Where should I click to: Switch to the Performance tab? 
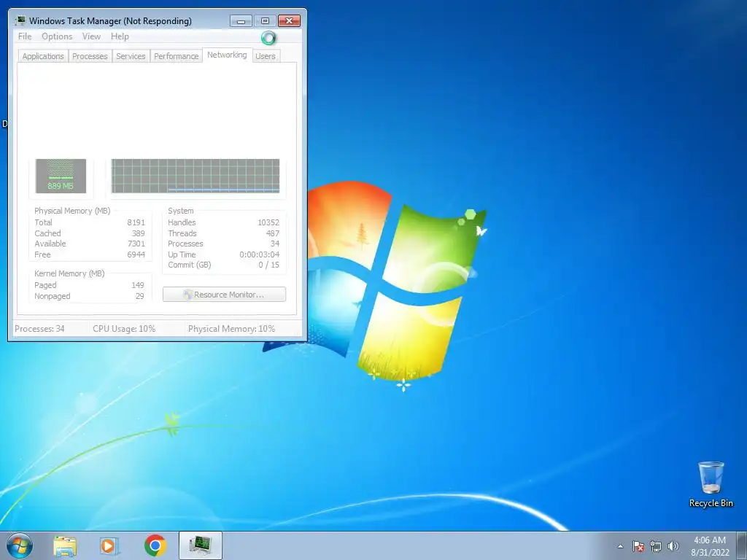(x=176, y=56)
